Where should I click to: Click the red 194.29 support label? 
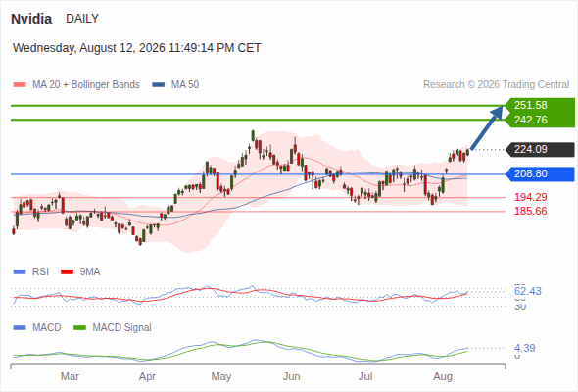click(530, 197)
